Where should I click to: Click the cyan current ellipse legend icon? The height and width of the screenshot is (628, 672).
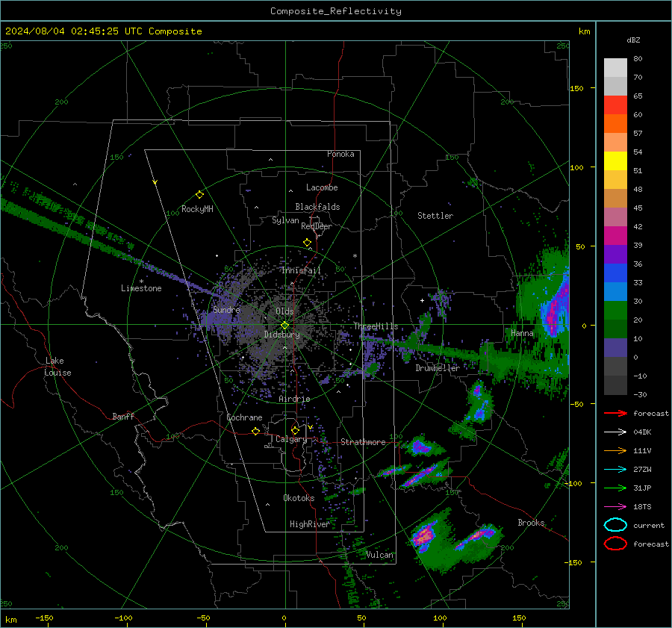[x=615, y=525]
